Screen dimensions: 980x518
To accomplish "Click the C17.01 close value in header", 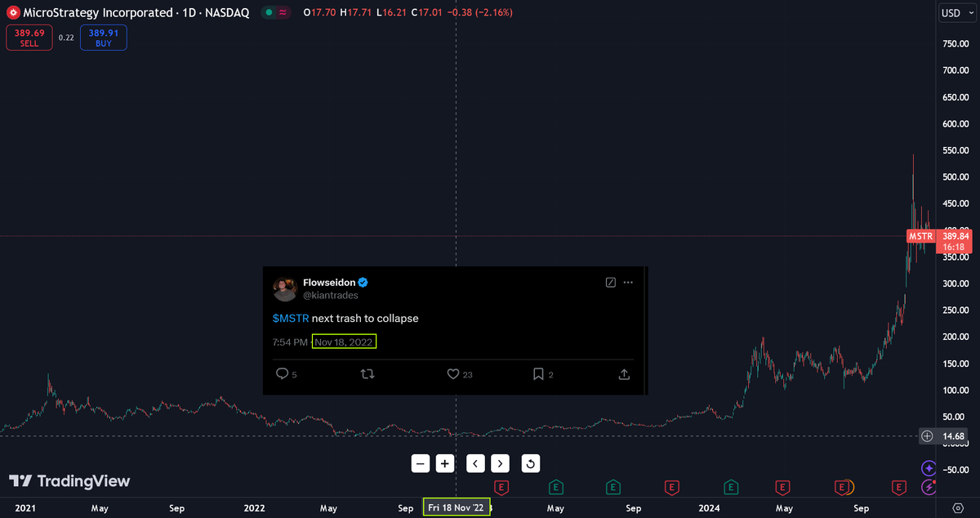I will [x=428, y=13].
